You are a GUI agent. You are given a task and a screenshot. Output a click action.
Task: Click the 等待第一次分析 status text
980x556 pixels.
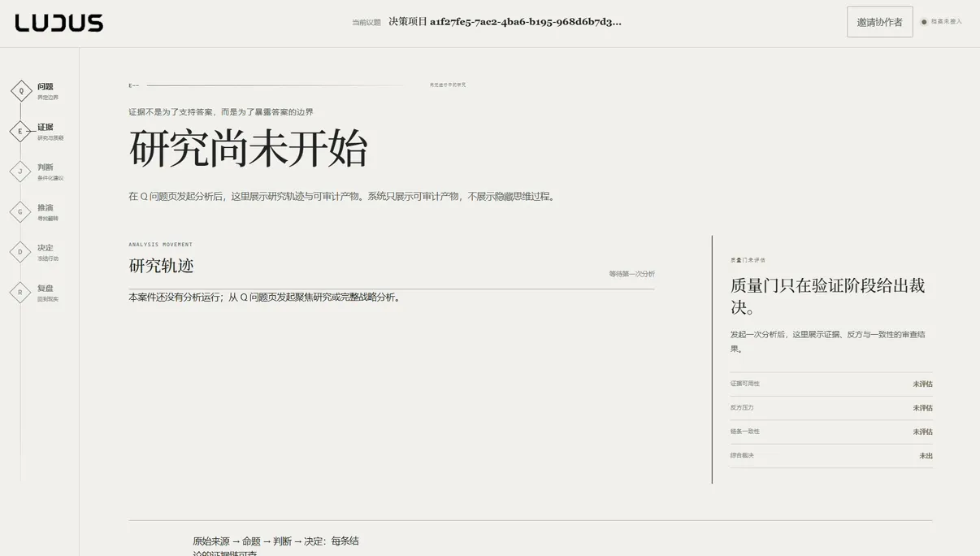pyautogui.click(x=631, y=274)
